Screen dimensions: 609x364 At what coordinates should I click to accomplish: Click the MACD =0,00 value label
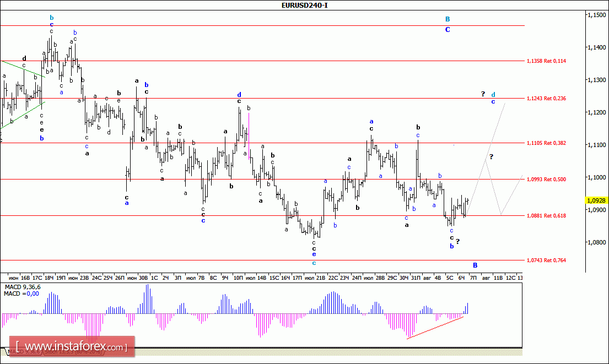pyautogui.click(x=21, y=294)
